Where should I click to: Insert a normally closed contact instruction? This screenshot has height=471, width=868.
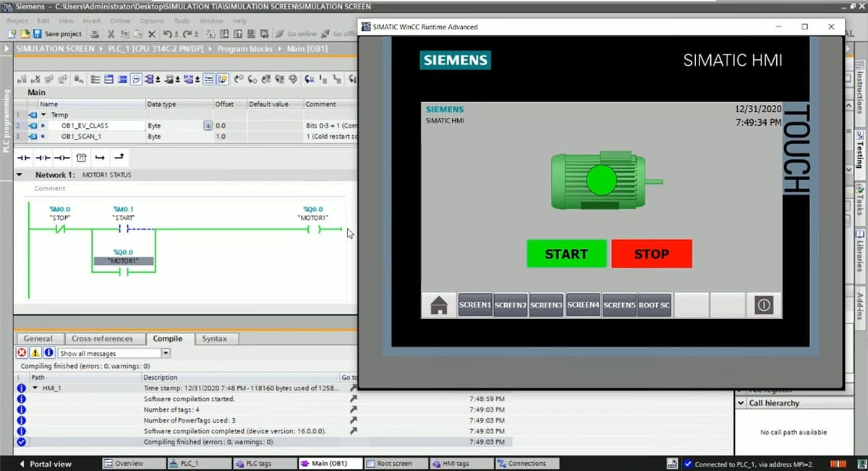click(43, 157)
